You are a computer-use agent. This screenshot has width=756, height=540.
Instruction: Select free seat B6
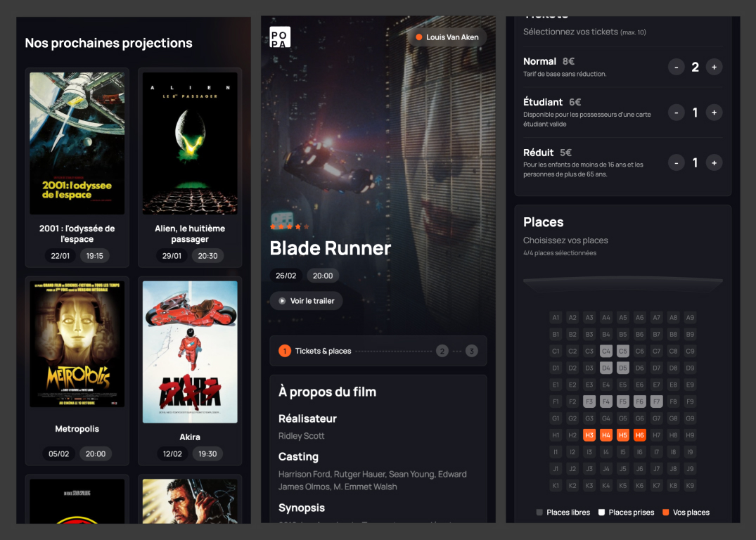point(639,334)
